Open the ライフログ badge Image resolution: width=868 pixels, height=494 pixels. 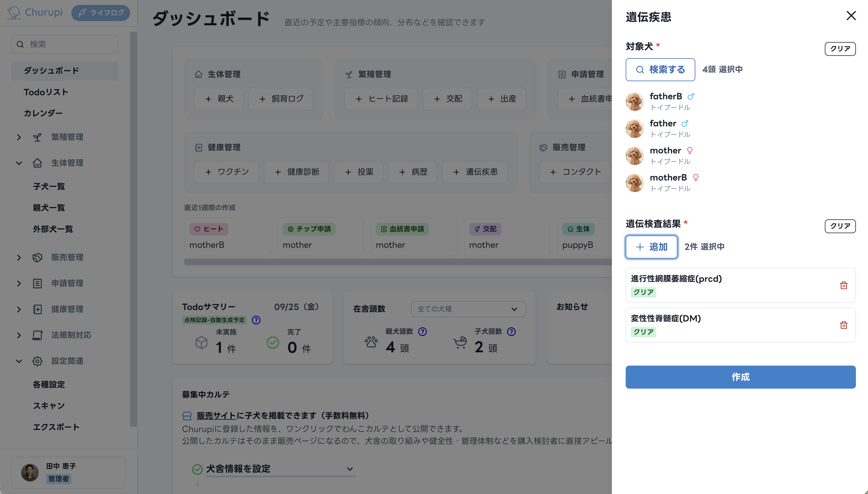tap(101, 13)
